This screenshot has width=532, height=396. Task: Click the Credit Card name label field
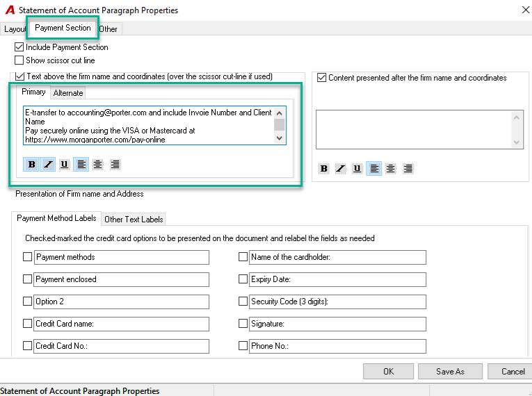(x=122, y=324)
